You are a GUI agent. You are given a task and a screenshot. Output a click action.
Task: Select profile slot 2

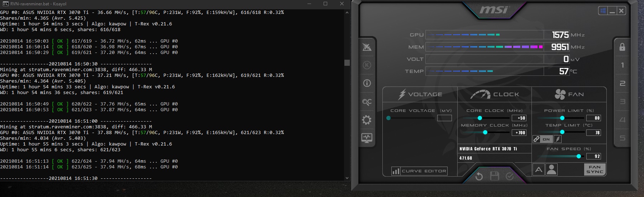[622, 83]
